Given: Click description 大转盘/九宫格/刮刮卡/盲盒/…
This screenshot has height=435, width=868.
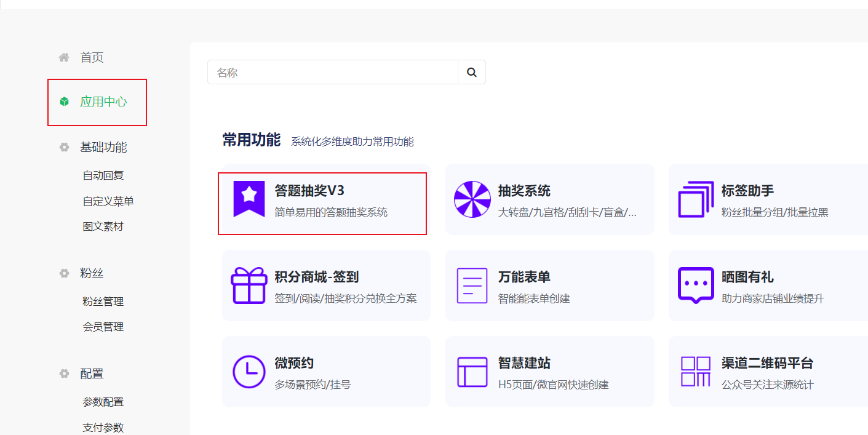Looking at the screenshot, I should click(567, 212).
